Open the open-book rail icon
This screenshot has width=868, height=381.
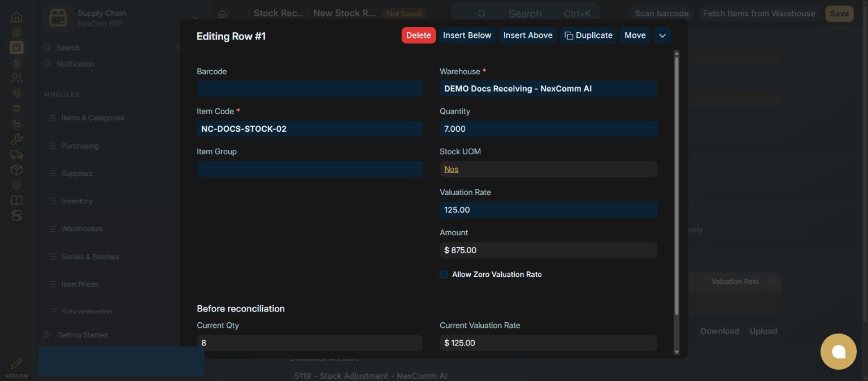(x=16, y=200)
